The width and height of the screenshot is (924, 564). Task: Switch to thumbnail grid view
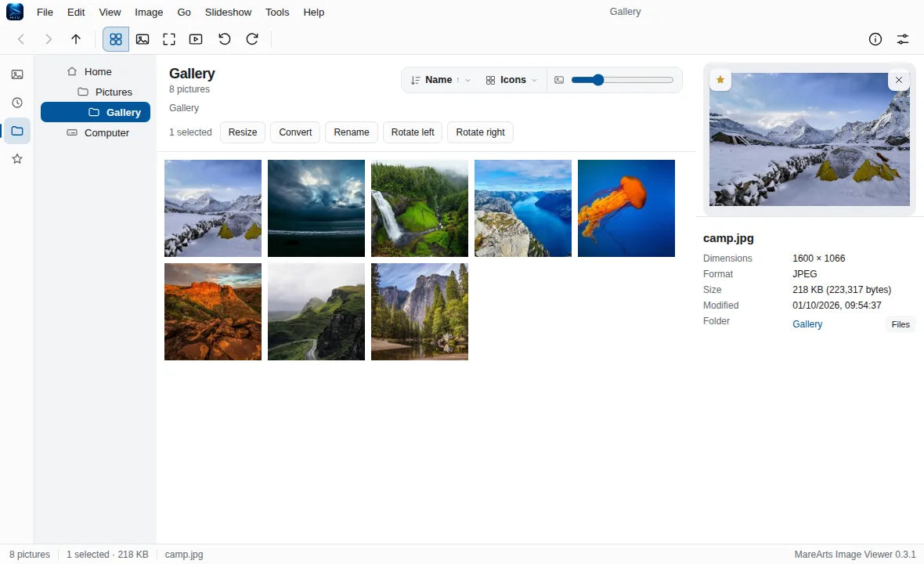click(116, 39)
